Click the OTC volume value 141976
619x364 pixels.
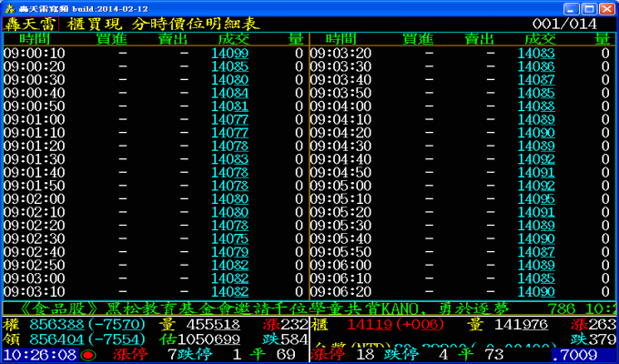point(521,325)
